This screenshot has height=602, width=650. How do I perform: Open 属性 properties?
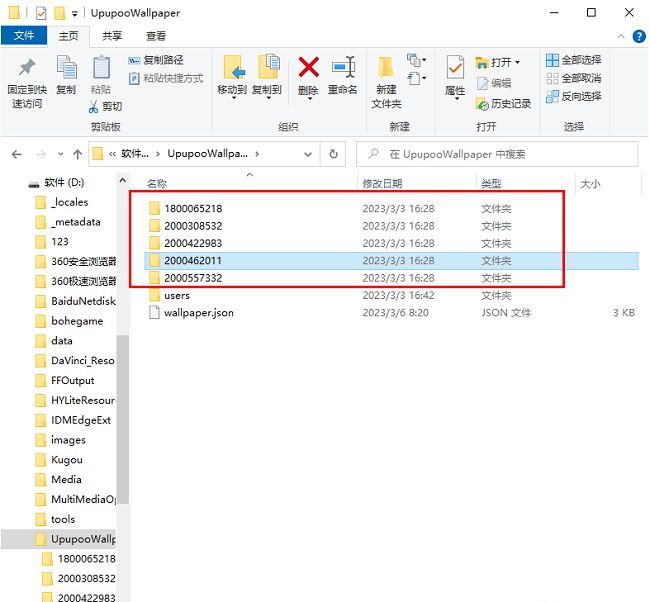tap(455, 77)
